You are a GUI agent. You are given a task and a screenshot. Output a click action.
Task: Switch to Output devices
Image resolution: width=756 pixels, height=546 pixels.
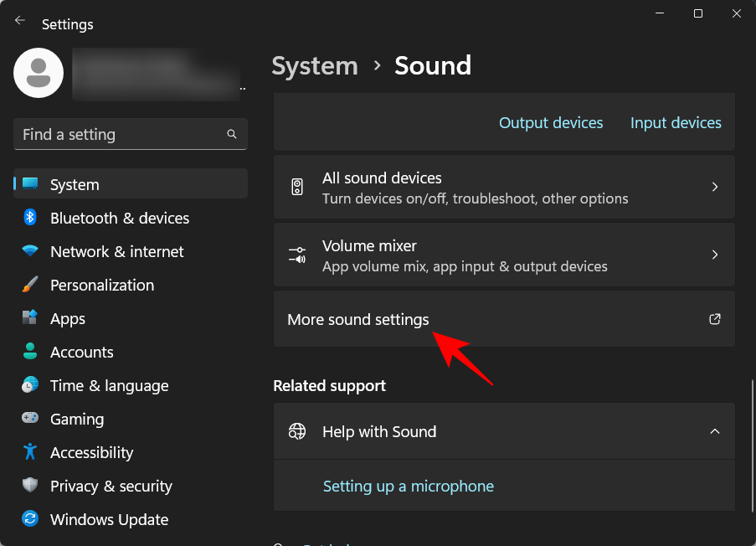click(x=550, y=122)
